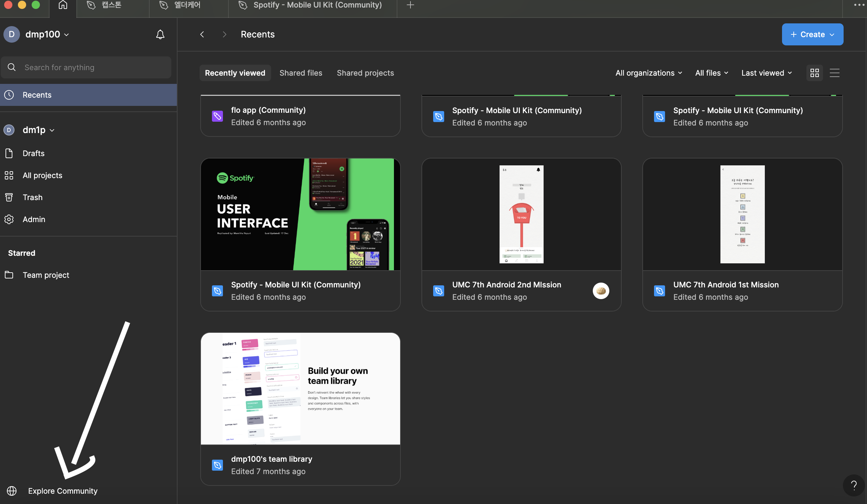Open Admin settings gear item

[34, 219]
